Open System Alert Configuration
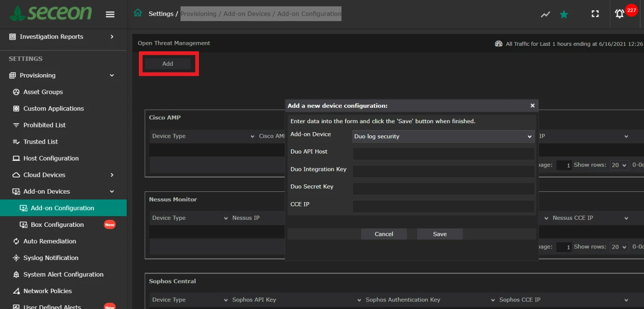Image resolution: width=644 pixels, height=309 pixels. [x=62, y=274]
